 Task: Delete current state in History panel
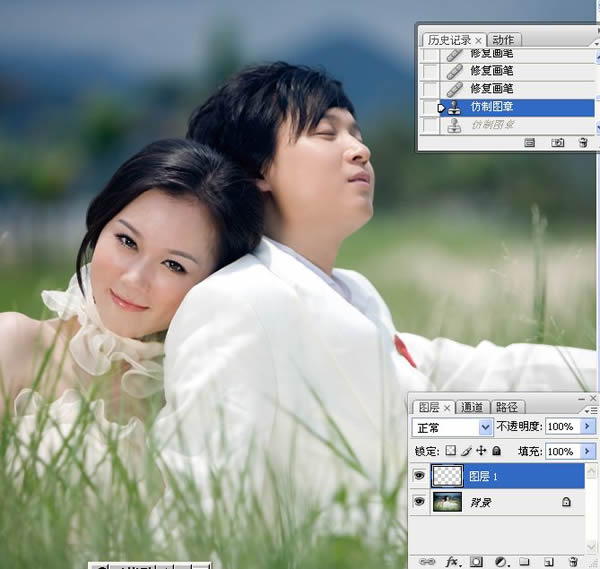582,143
